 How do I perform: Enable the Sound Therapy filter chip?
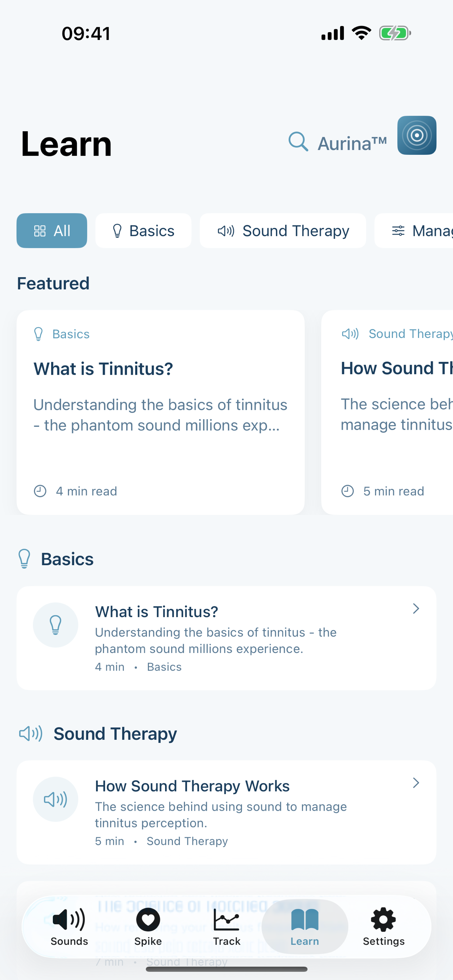tap(283, 231)
